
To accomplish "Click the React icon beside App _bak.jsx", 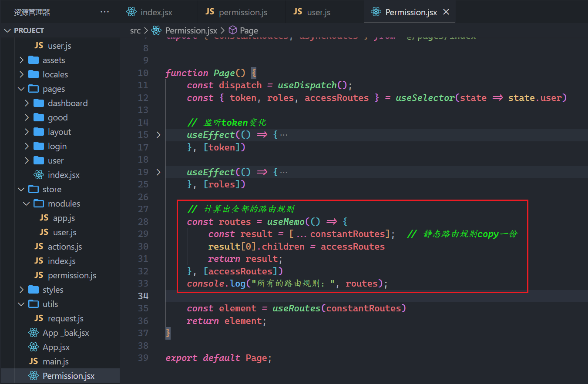I will tap(34, 333).
